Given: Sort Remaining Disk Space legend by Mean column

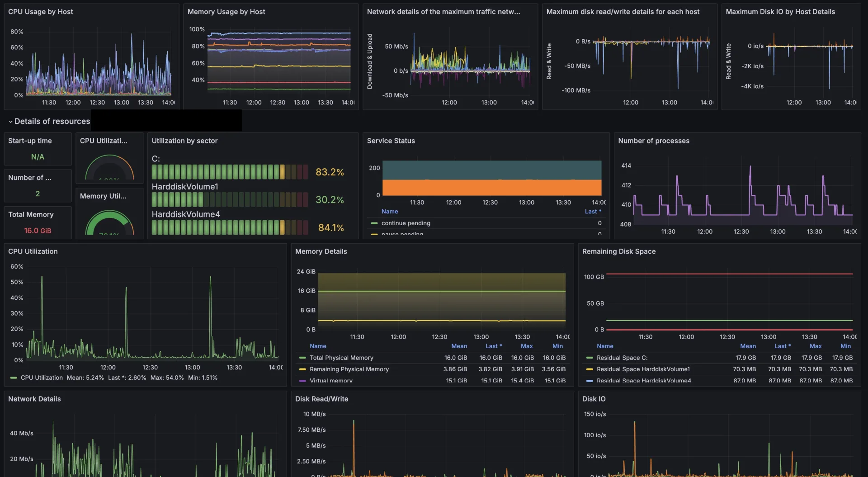Looking at the screenshot, I should point(748,346).
